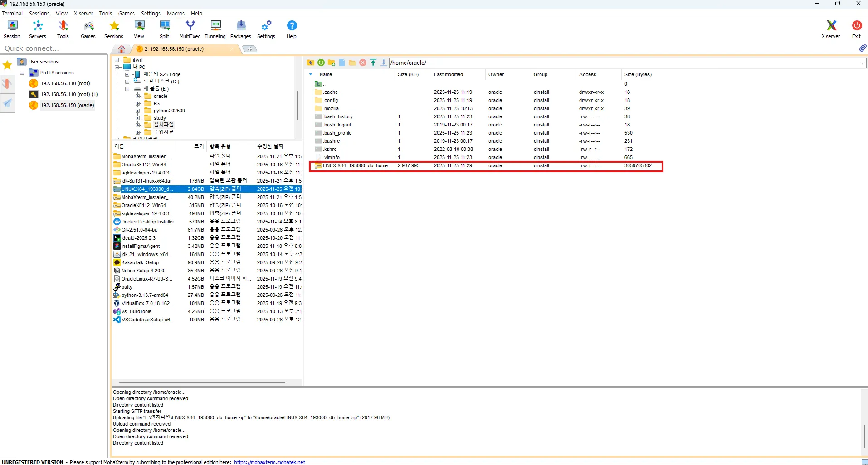Image resolution: width=868 pixels, height=465 pixels.
Task: Sort remote files by Name column
Action: point(326,74)
